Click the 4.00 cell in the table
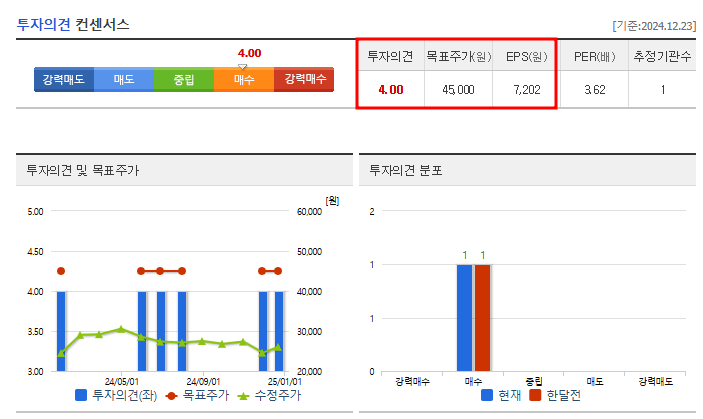The height and width of the screenshot is (419, 703). [x=391, y=90]
